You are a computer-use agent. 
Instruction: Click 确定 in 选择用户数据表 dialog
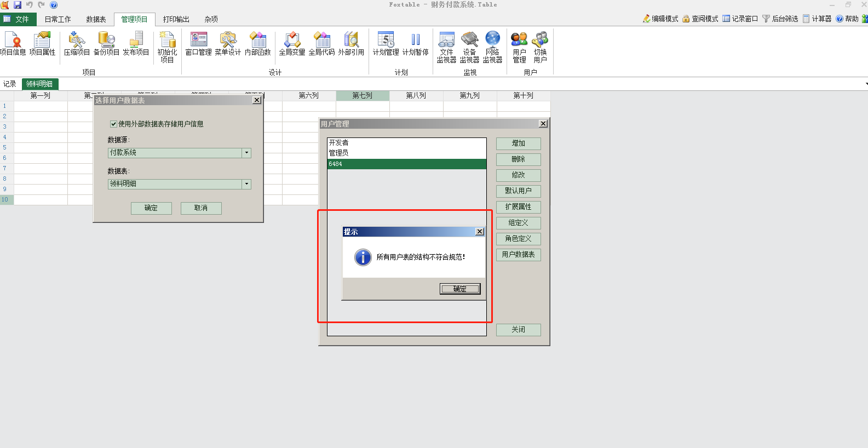(x=151, y=208)
